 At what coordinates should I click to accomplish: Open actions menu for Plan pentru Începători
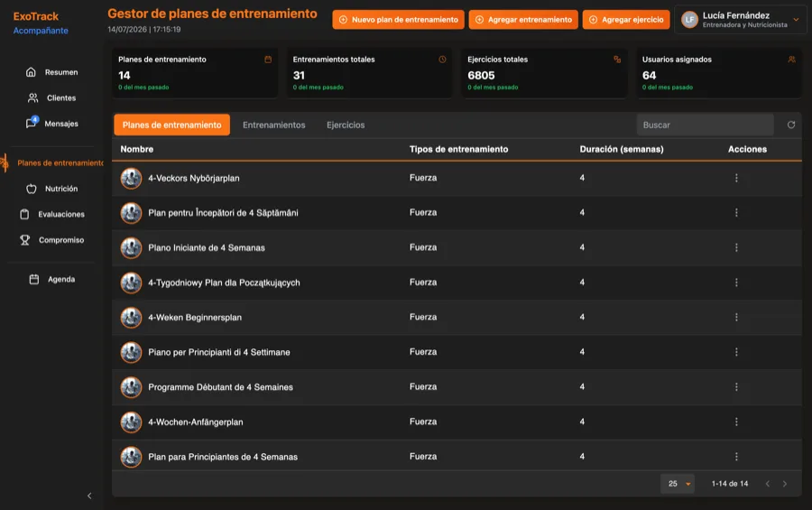[736, 212]
